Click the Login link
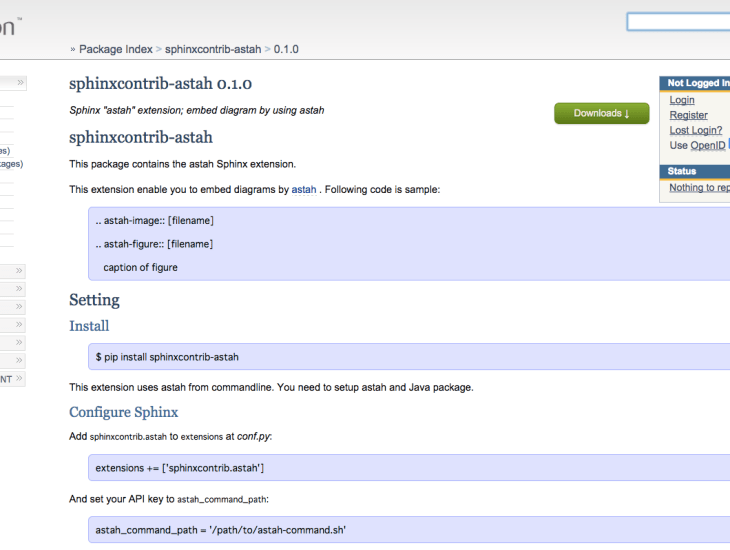730x550 pixels. tap(682, 100)
